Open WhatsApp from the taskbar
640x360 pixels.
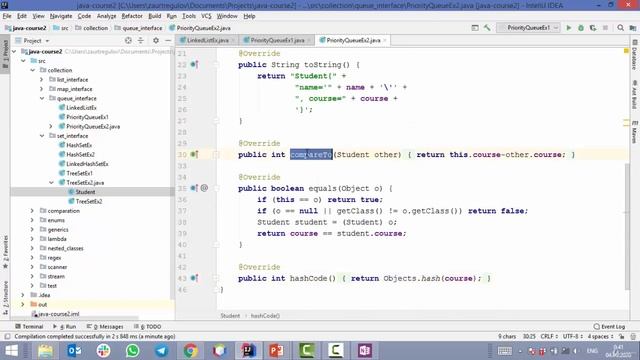tap(132, 351)
